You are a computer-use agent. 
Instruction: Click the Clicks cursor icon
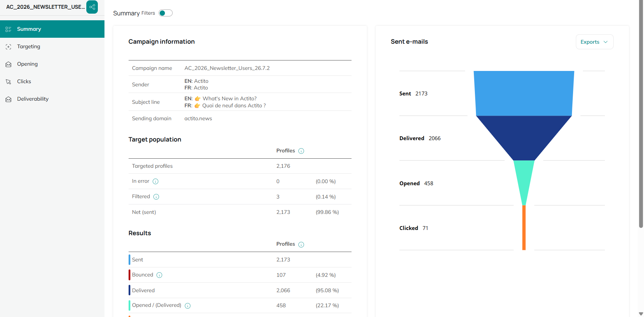coord(8,82)
